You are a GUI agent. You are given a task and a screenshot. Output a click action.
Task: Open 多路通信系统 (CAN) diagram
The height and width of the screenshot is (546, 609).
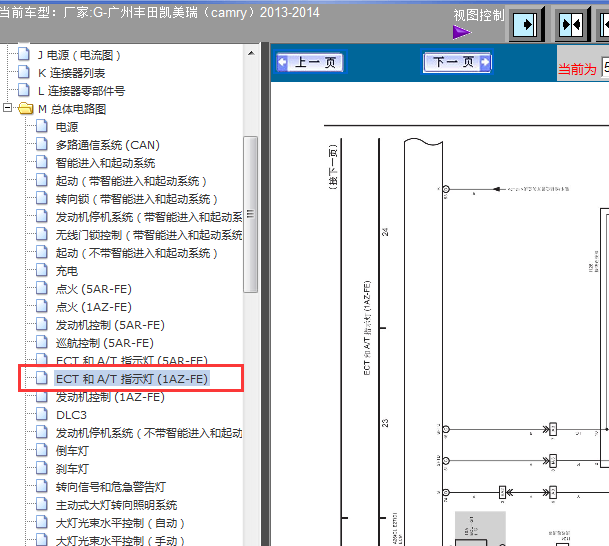click(108, 145)
